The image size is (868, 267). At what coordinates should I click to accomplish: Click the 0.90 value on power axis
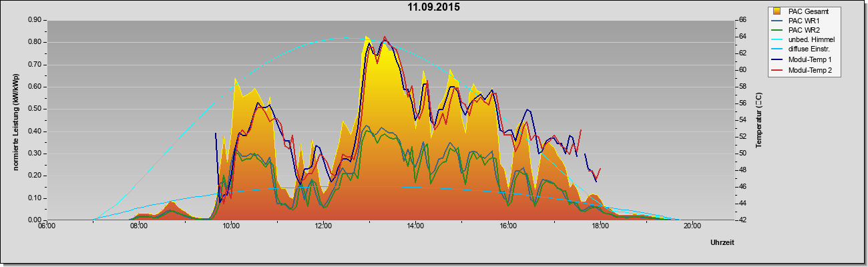tap(34, 20)
